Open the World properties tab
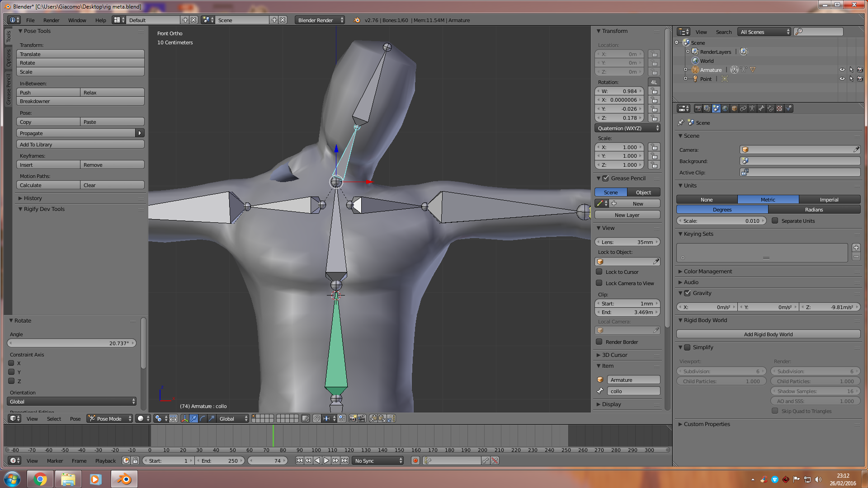The height and width of the screenshot is (488, 868). 725,108
